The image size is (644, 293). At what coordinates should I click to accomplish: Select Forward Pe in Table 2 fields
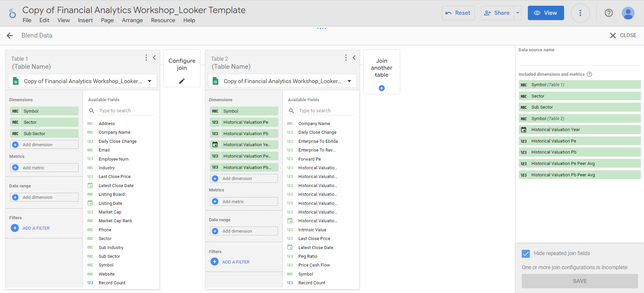tap(310, 159)
